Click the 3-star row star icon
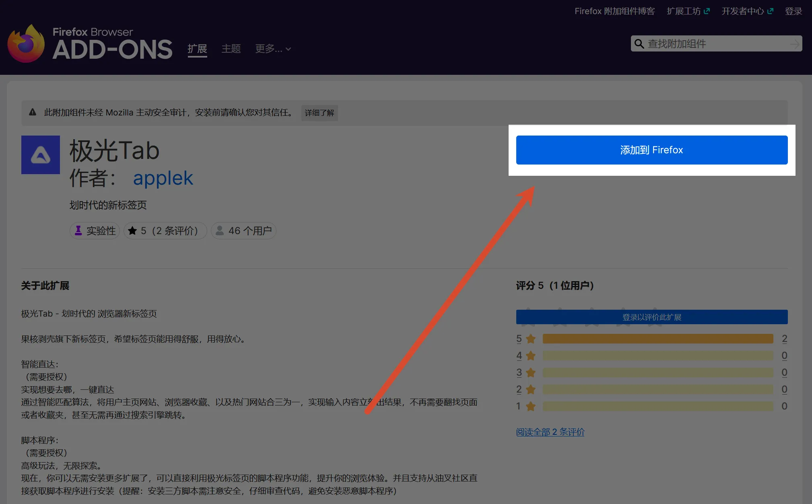The width and height of the screenshot is (812, 504). point(531,372)
